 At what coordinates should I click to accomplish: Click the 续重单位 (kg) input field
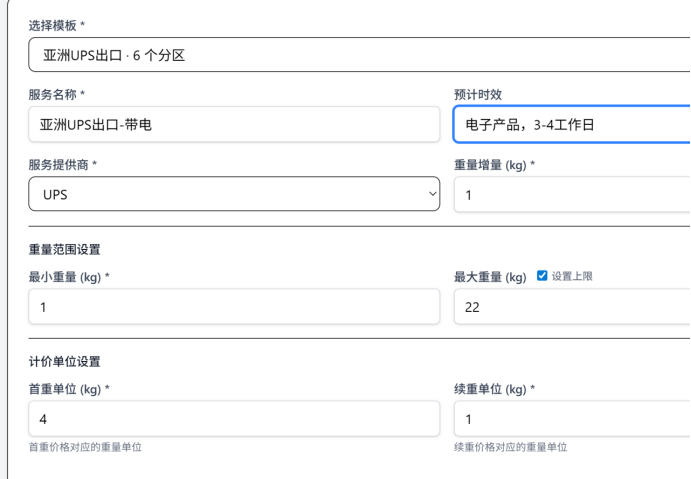click(x=571, y=420)
